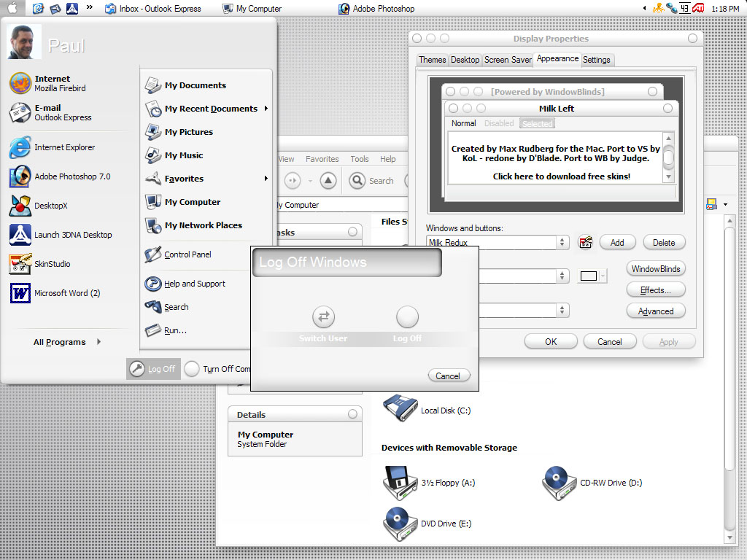Open Internet Explorer from start menu
747x560 pixels.
click(x=52, y=147)
